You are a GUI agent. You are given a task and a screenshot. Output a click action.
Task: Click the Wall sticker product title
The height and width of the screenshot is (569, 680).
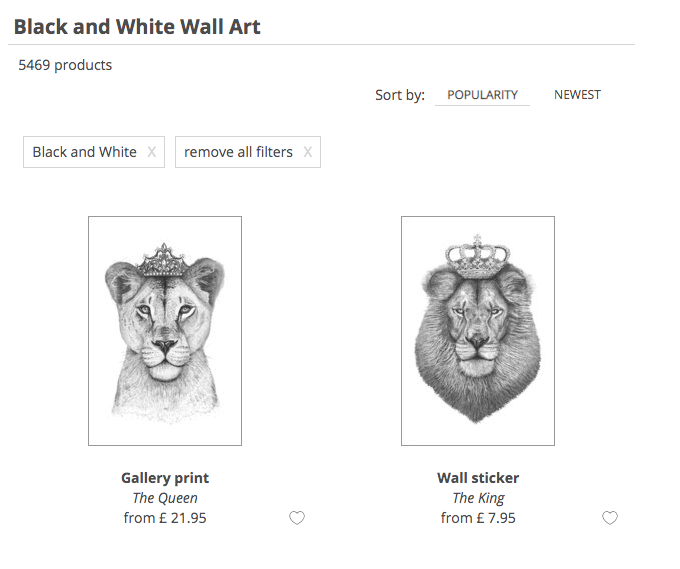(478, 478)
